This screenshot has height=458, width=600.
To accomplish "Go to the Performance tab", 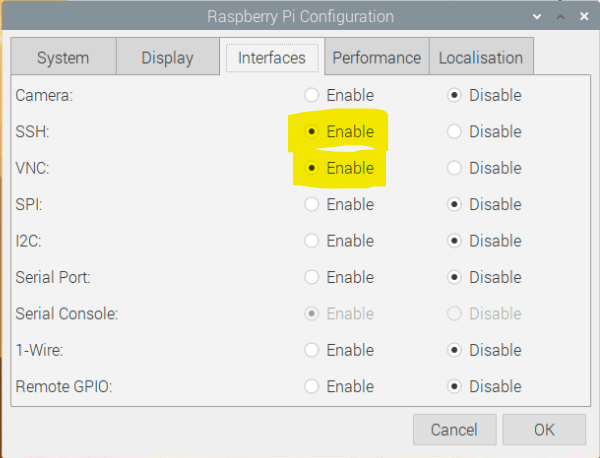I will 377,58.
